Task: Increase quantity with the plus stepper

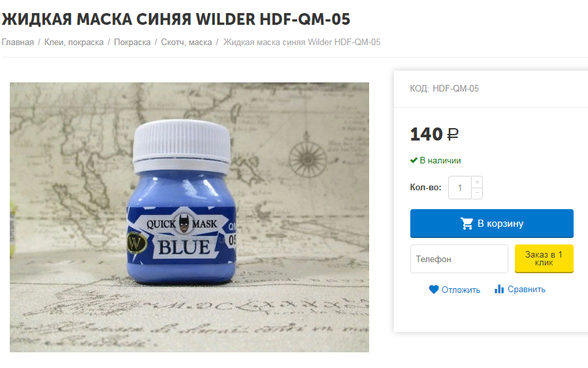Action: [477, 182]
